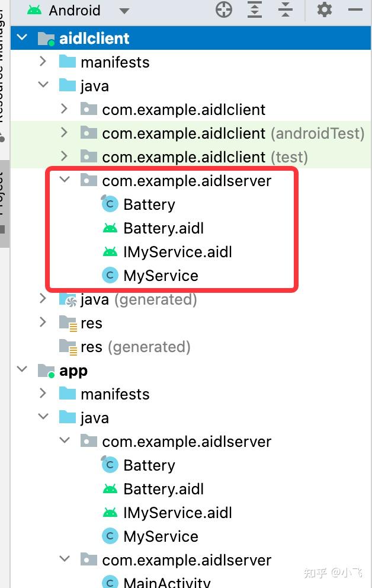Select Battery.aidl in aidlclient module

click(x=163, y=228)
